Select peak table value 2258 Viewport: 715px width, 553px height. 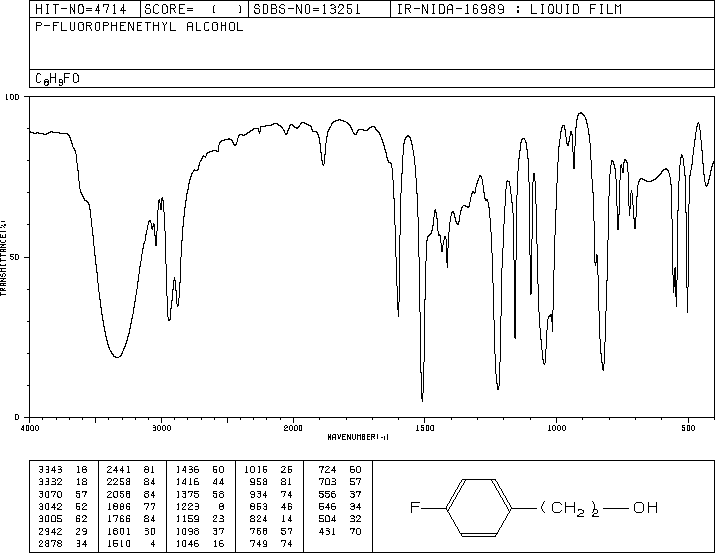(119, 482)
